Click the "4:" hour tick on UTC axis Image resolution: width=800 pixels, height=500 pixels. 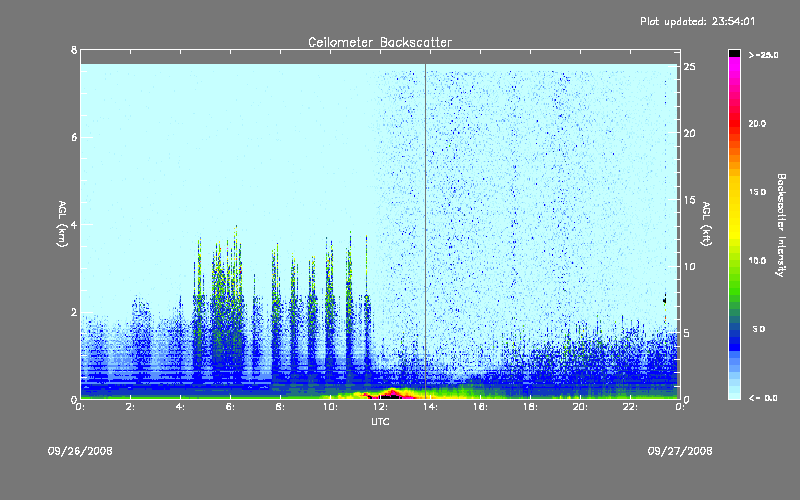[181, 407]
